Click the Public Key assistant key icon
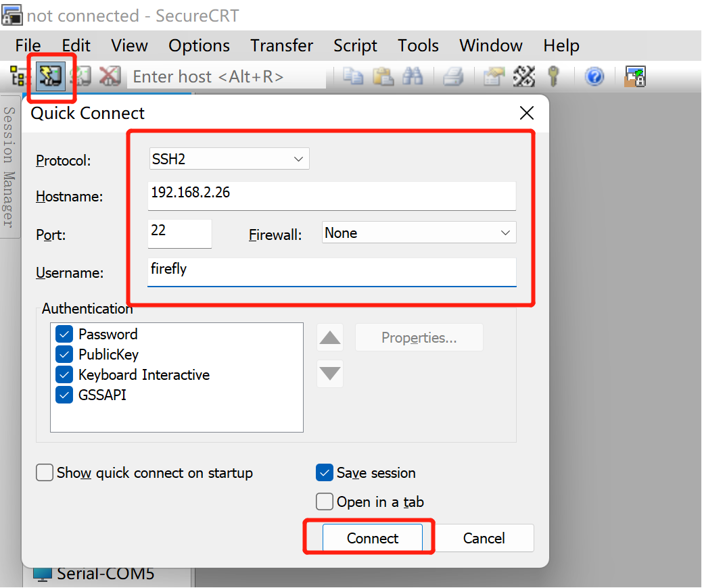The height and width of the screenshot is (588, 702). click(x=554, y=76)
